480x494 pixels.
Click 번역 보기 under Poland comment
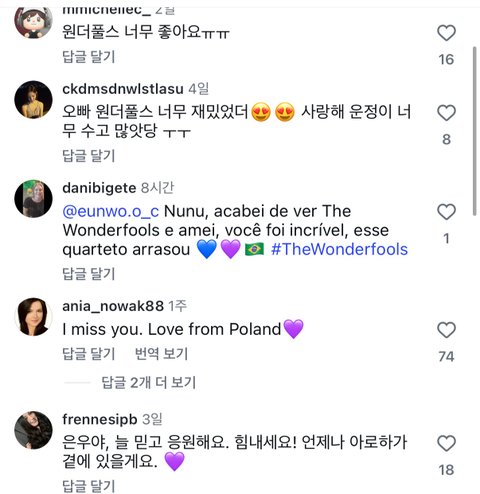(161, 353)
